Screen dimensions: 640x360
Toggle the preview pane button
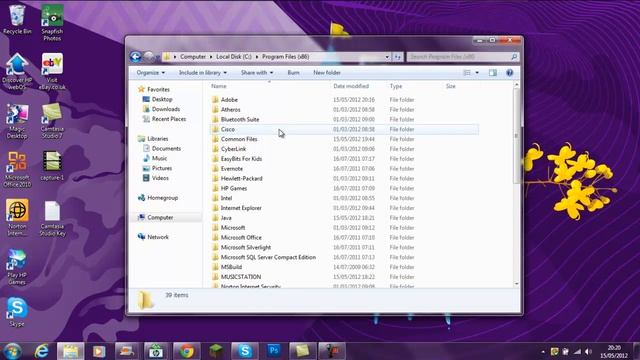pos(493,73)
